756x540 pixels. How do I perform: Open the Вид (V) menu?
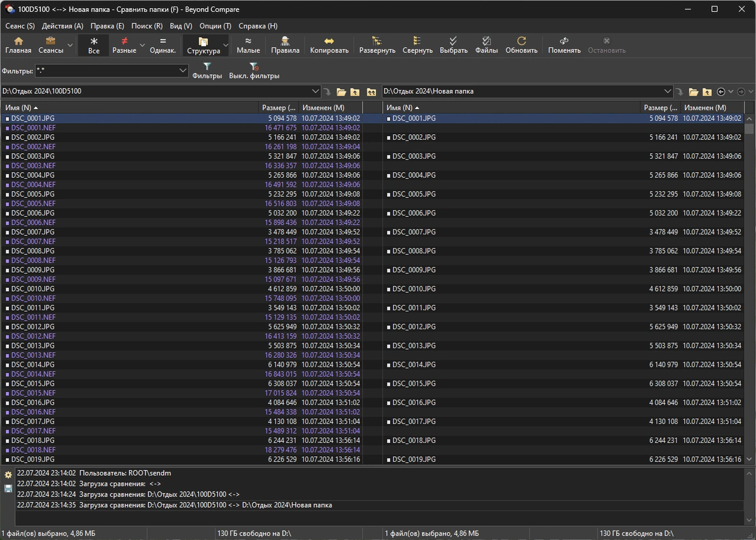(181, 26)
